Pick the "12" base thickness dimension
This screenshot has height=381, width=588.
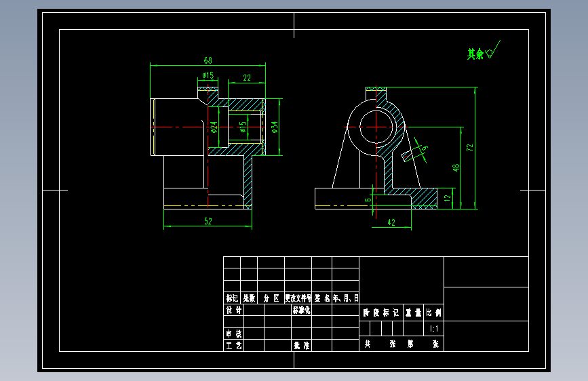[448, 198]
